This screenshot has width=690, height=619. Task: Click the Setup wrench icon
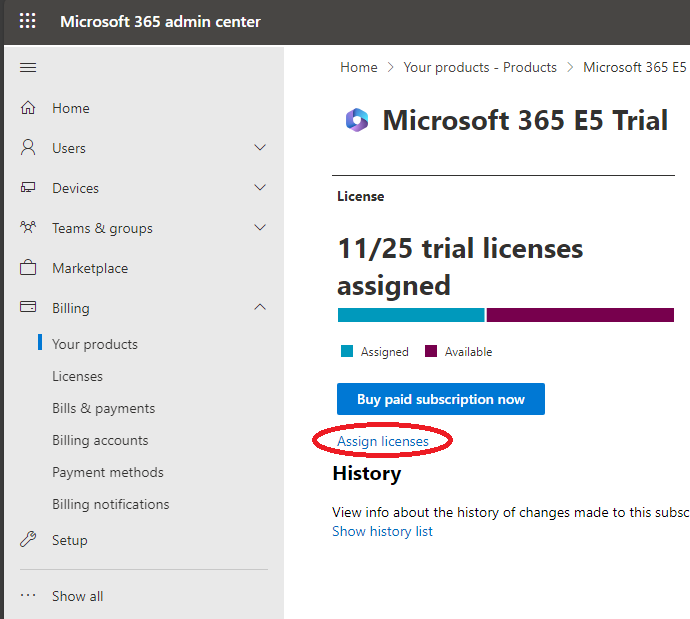click(28, 539)
